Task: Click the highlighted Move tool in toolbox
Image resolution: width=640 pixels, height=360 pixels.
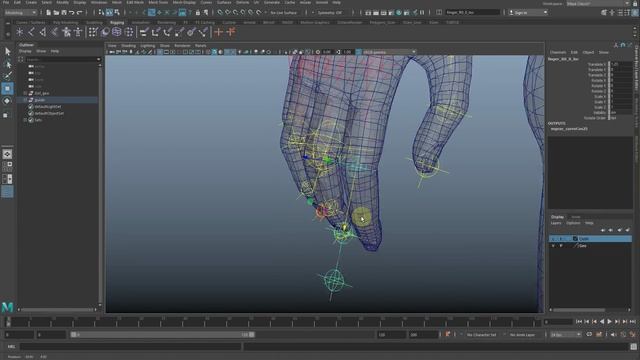Action: 7,89
